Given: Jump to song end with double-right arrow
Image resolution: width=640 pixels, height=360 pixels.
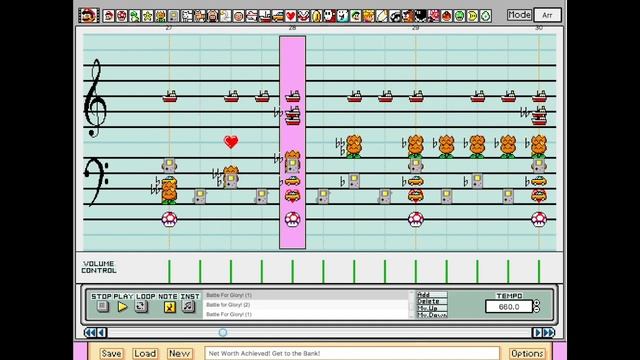Looking at the screenshot, I should 549,333.
